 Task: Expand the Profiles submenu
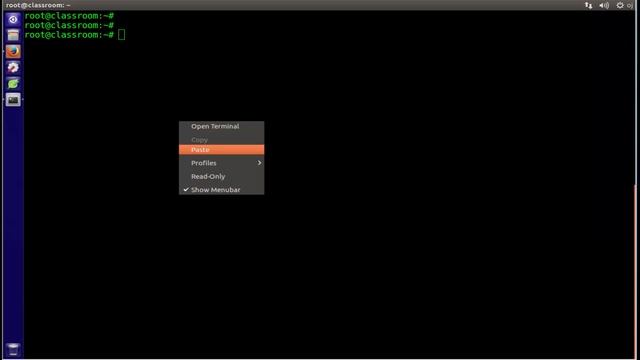(x=222, y=163)
